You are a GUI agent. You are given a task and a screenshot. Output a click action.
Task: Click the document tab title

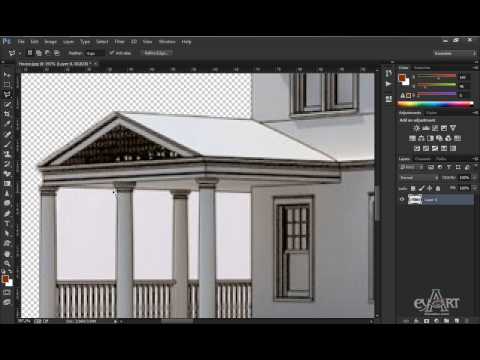coord(54,64)
